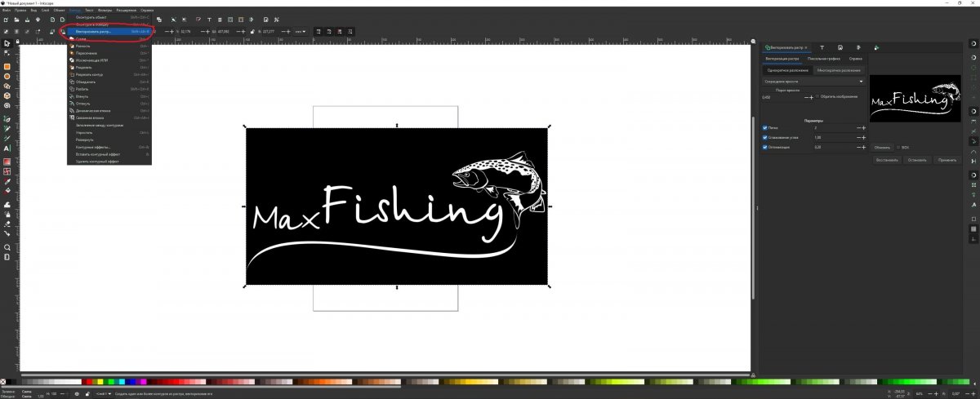
Task: Pick the Ellipse tool
Action: coord(7,77)
